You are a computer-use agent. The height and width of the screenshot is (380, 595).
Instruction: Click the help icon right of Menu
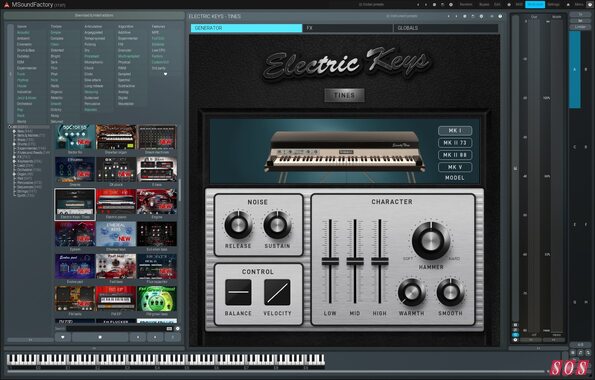pos(589,5)
